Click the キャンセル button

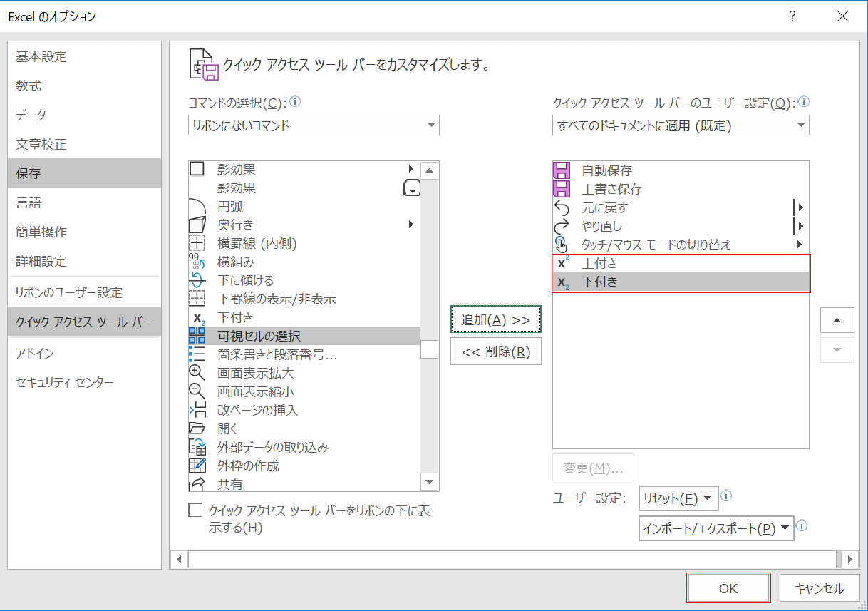pos(819,588)
